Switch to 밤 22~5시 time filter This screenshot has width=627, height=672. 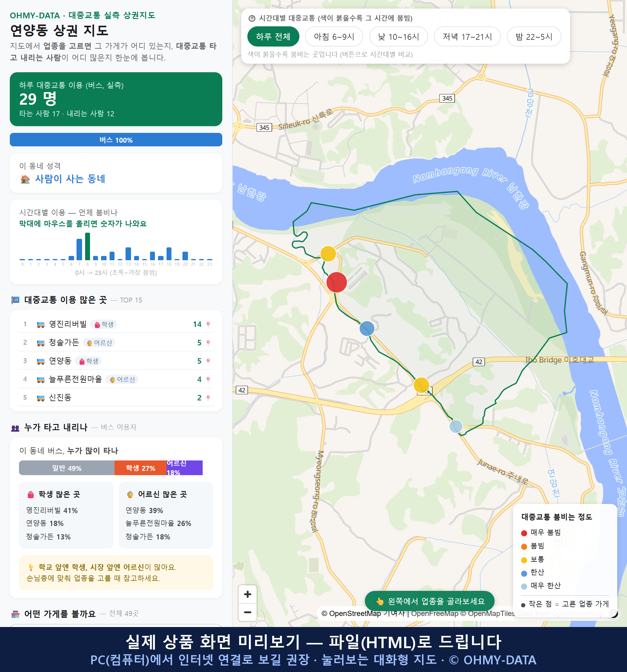pyautogui.click(x=534, y=36)
